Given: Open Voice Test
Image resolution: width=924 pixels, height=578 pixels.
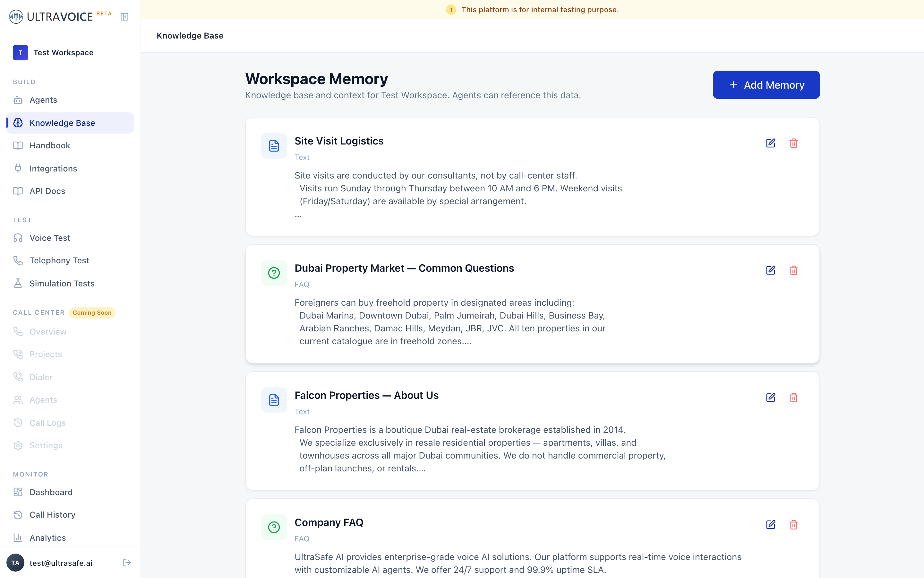Looking at the screenshot, I should tap(70, 238).
